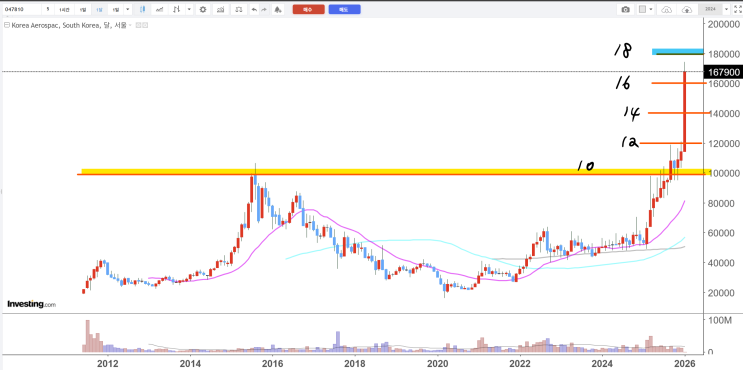Load chart with cloud download icon

pos(667,9)
